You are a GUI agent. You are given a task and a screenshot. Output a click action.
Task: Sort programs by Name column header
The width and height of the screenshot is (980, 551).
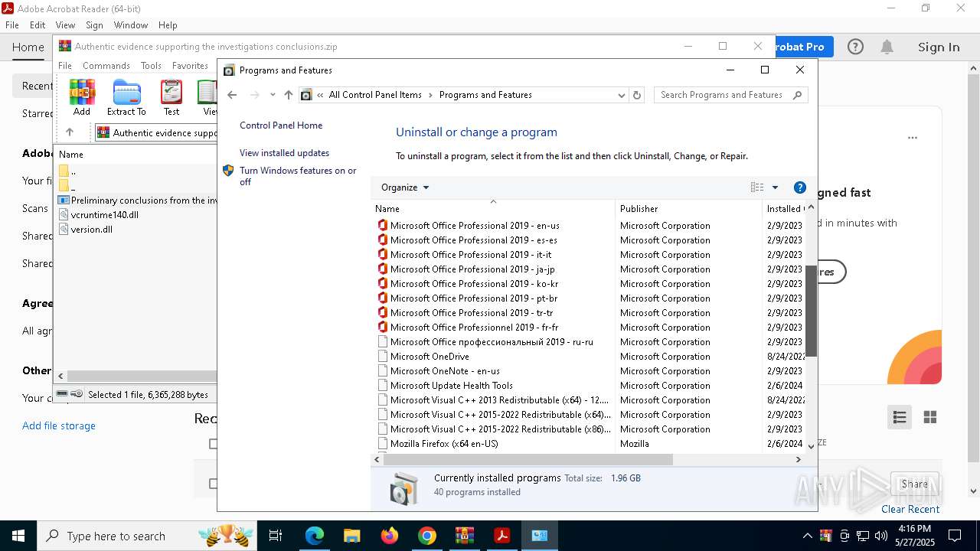pos(494,209)
